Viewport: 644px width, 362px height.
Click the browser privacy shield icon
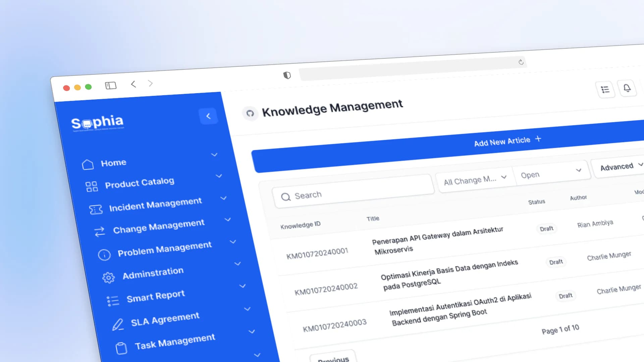coord(287,75)
